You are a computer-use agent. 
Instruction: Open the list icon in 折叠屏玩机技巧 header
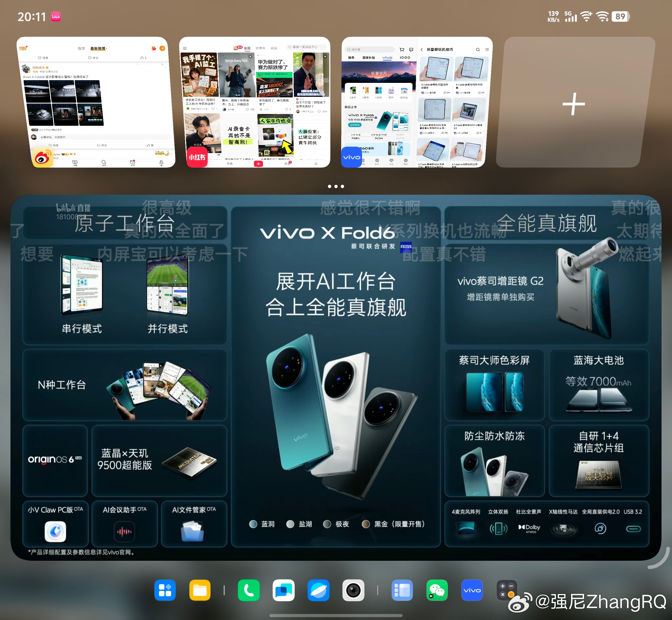(487, 49)
